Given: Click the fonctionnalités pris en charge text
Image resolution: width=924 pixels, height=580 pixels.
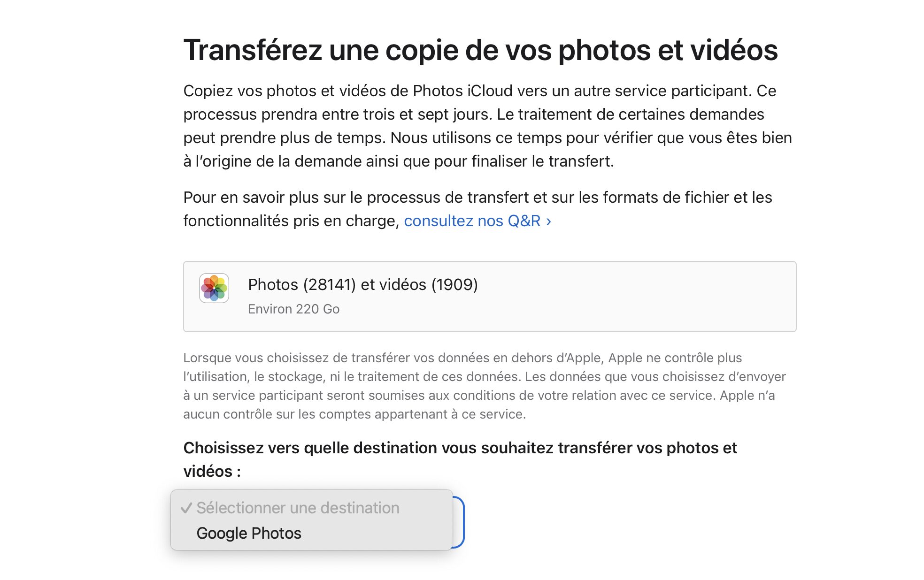Looking at the screenshot, I should [x=291, y=221].
